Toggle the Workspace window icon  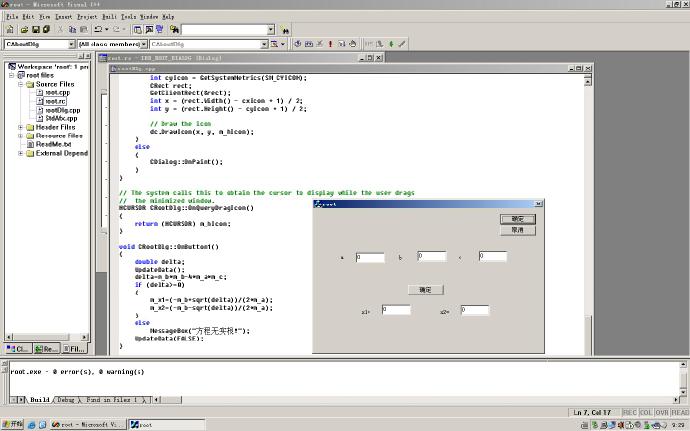(x=137, y=29)
